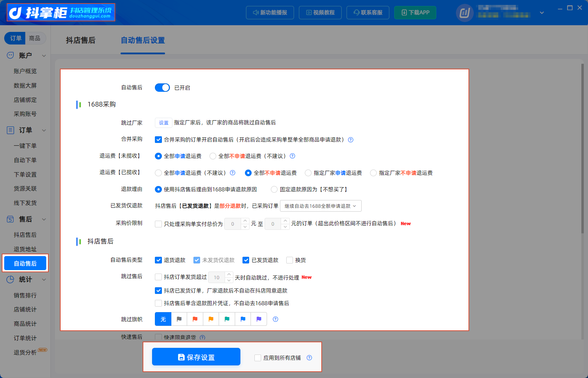Image resolution: width=588 pixels, height=378 pixels.
Task: Open help icon beside 快速同意退货
Action: [x=203, y=337]
